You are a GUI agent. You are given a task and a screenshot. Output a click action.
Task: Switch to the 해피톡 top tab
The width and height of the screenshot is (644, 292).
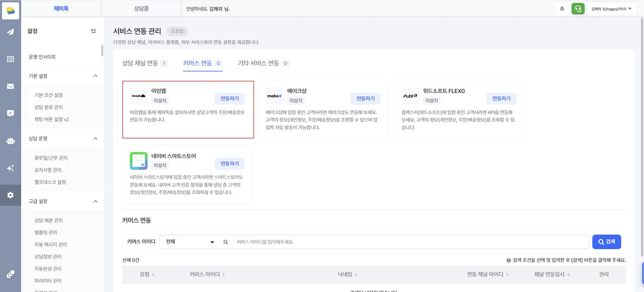point(61,9)
